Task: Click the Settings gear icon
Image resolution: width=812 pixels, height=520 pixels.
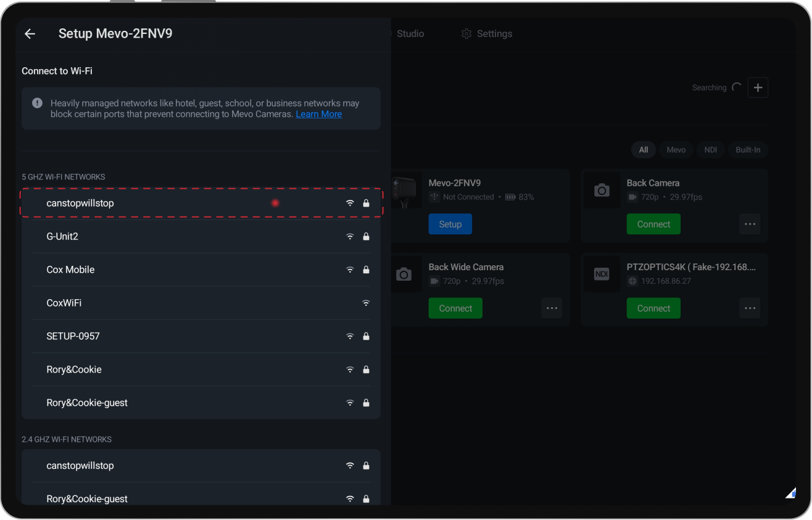Action: (466, 34)
